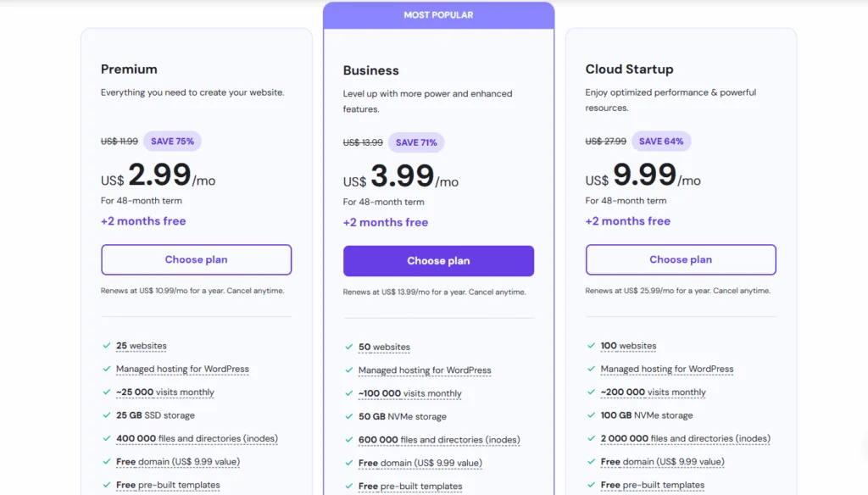Choose the Premium hosting plan
This screenshot has width=868, height=495.
tap(196, 259)
